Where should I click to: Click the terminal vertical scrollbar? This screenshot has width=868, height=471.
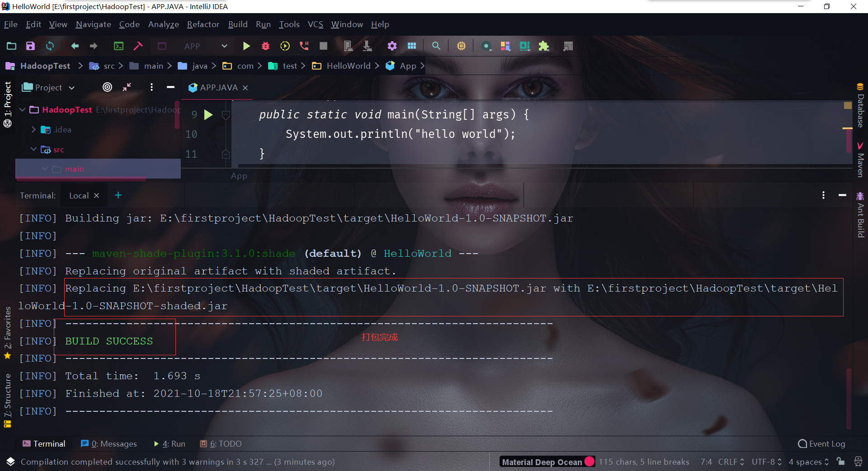849,398
